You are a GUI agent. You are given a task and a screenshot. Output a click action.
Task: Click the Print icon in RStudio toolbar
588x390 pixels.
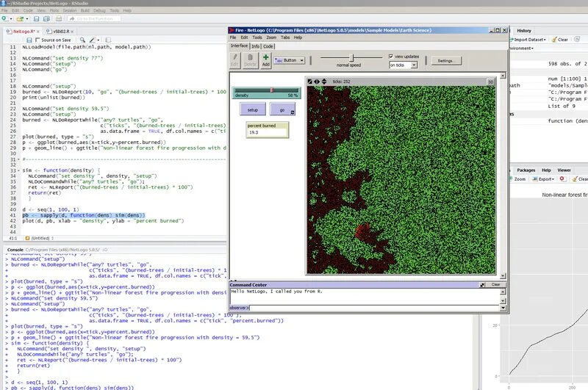(59, 18)
